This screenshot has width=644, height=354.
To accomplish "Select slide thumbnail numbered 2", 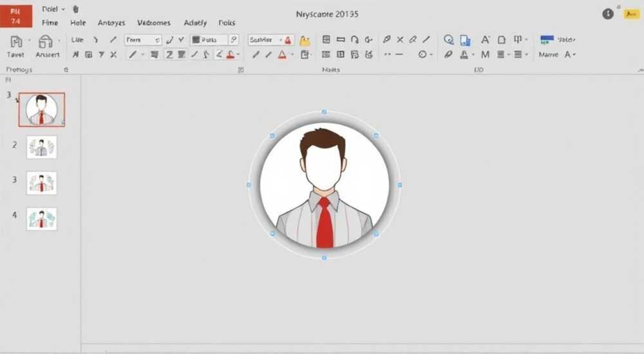I will pyautogui.click(x=41, y=147).
